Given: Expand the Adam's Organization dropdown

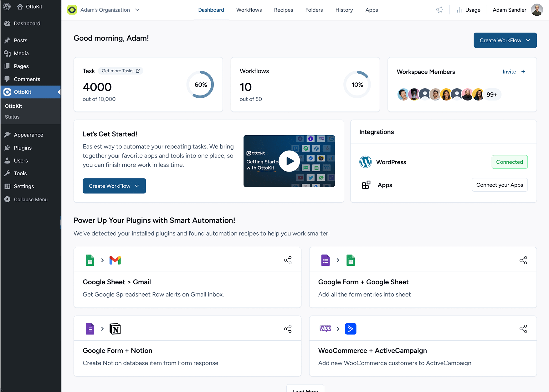Looking at the screenshot, I should tap(137, 10).
